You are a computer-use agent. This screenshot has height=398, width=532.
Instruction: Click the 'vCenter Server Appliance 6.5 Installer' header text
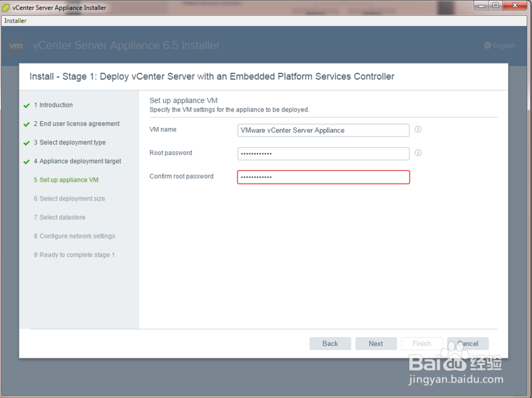point(126,45)
